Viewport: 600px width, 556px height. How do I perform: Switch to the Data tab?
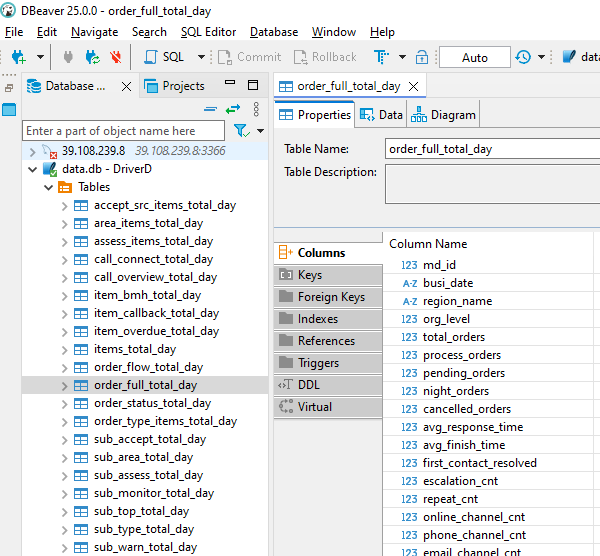point(381,115)
